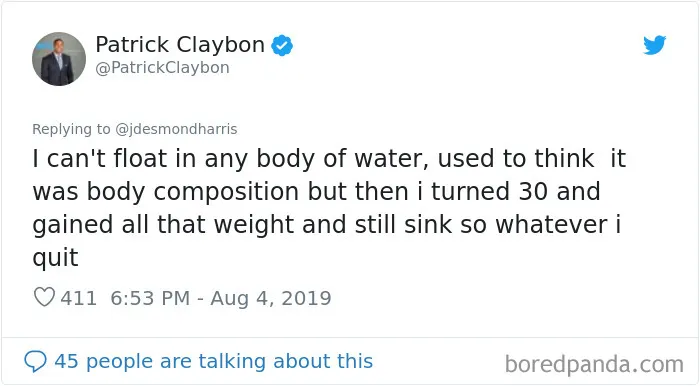Open Patrick Claybon's profile picture
This screenshot has height=386, width=700.
59,59
